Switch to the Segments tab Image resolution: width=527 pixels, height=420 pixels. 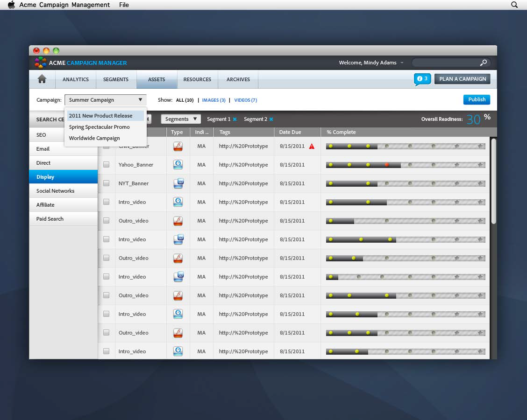(115, 80)
